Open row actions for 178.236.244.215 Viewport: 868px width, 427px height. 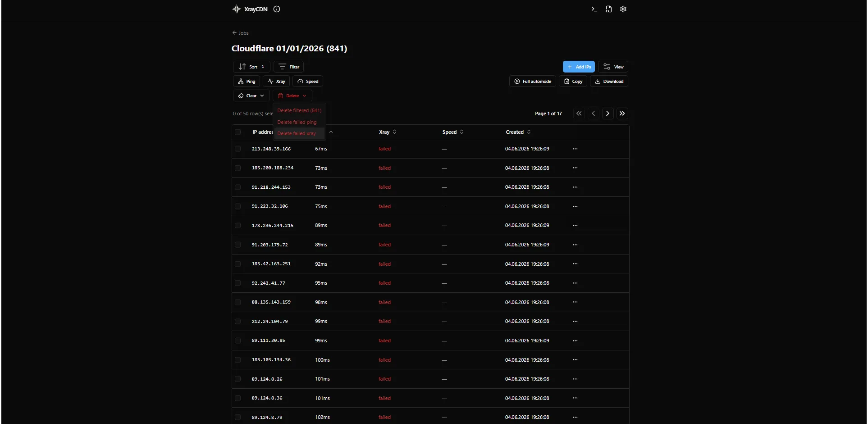(x=575, y=225)
